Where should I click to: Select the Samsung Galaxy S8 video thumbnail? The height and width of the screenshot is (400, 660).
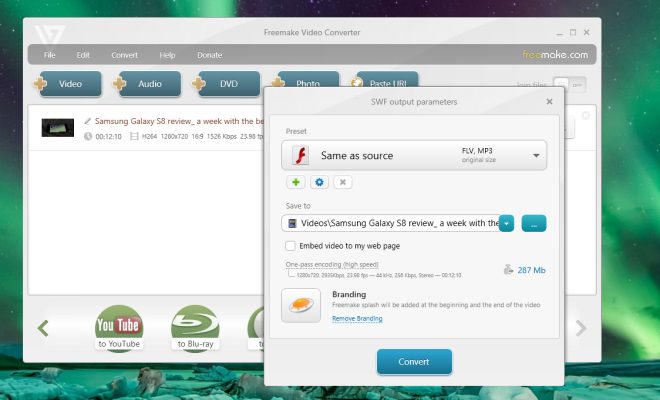pyautogui.click(x=58, y=128)
